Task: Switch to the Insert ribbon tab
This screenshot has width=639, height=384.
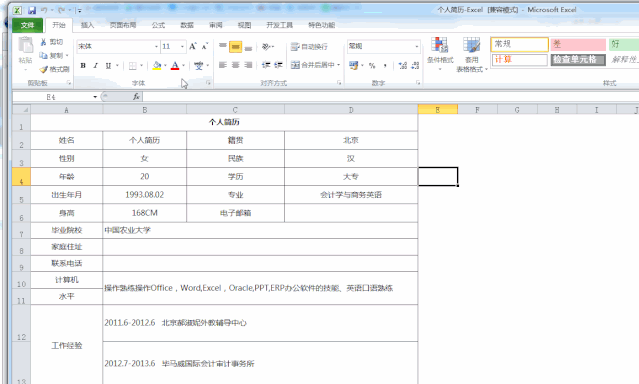Action: pyautogui.click(x=87, y=25)
